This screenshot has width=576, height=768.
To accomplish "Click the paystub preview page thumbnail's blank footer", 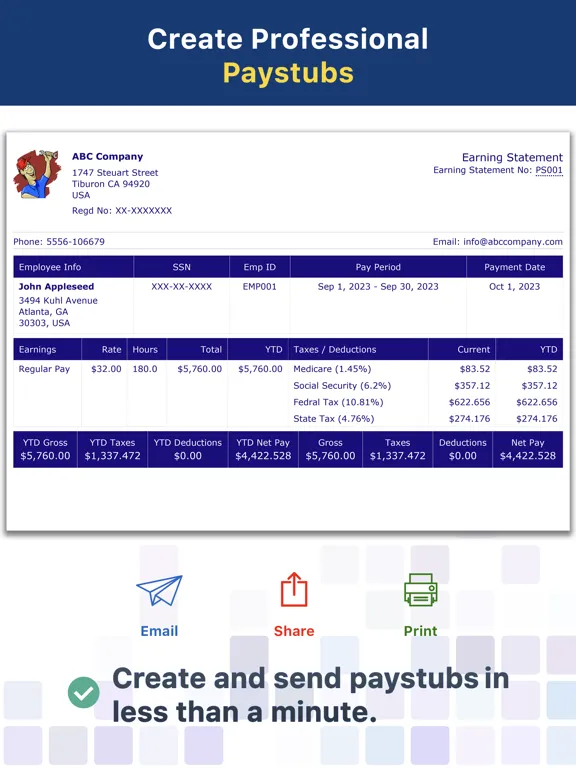I will tap(288, 497).
